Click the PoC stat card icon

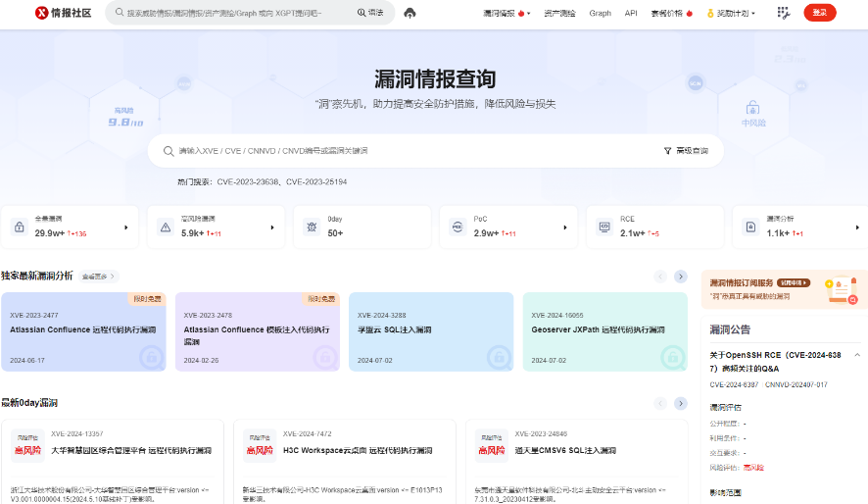pyautogui.click(x=458, y=227)
